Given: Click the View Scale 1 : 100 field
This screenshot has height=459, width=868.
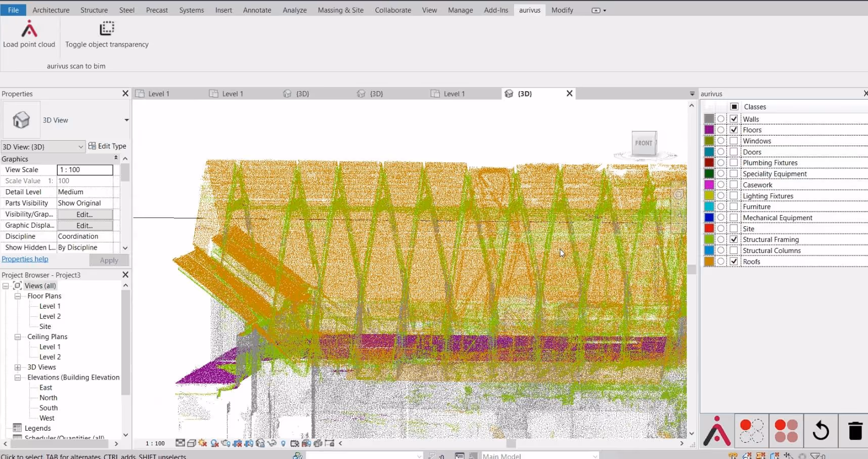Looking at the screenshot, I should [x=85, y=170].
